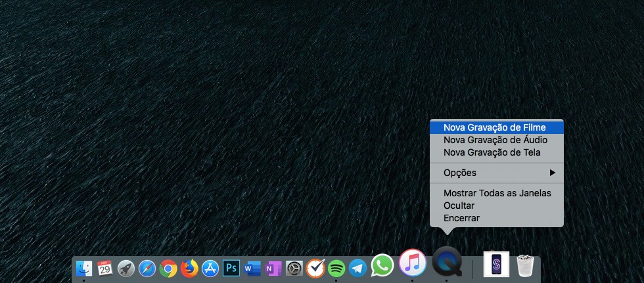
Task: Click the iTunes music icon
Action: (413, 263)
